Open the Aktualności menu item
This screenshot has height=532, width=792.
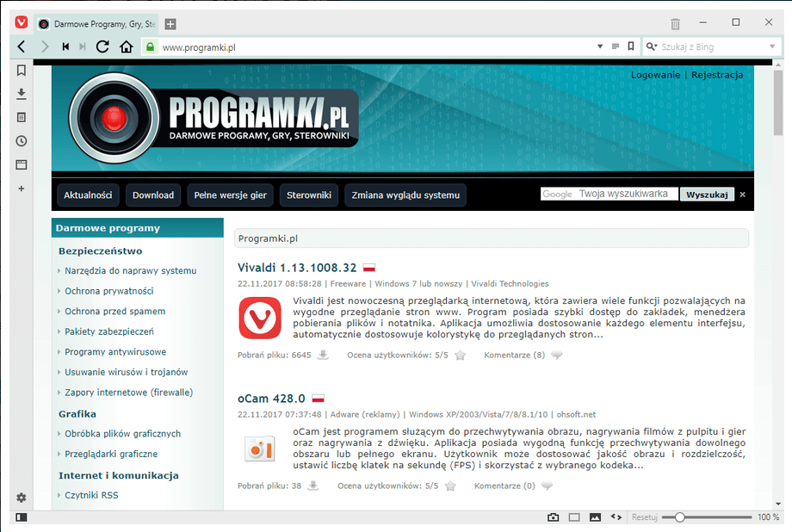point(88,195)
